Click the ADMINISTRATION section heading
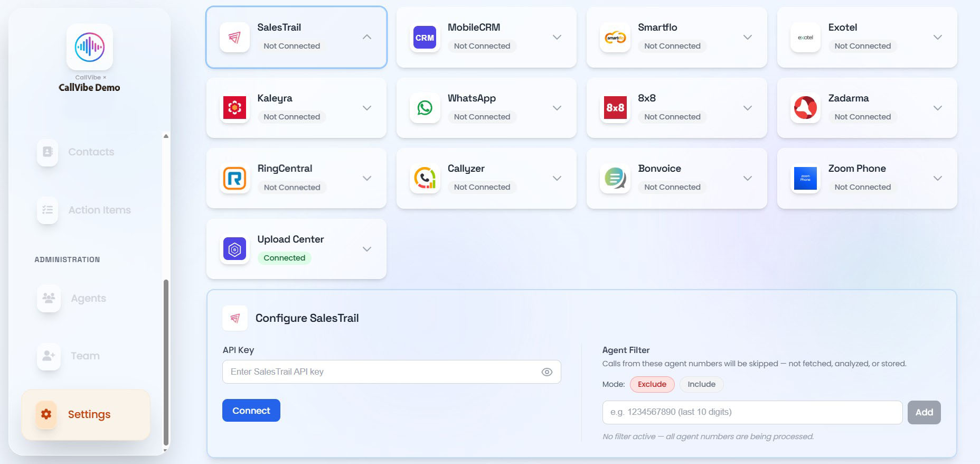Screen dimensions: 980x464 coord(67,259)
